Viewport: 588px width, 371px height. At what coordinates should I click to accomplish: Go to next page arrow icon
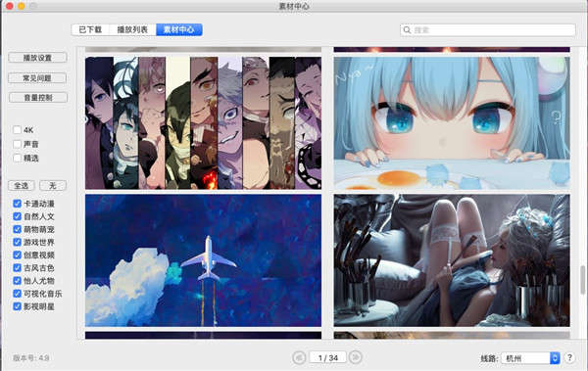tap(355, 357)
